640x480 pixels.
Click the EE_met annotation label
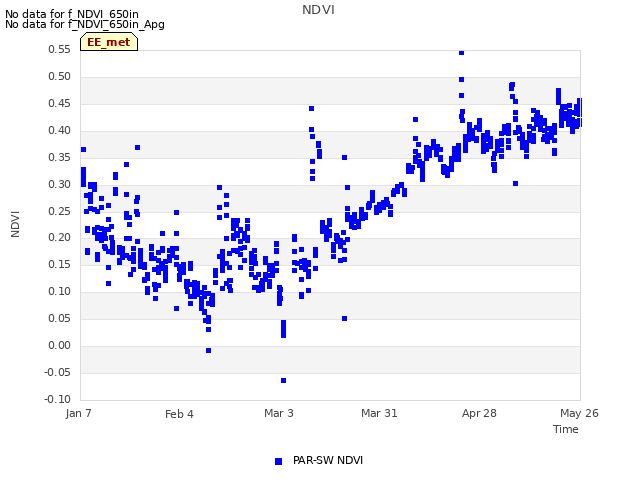pos(109,42)
